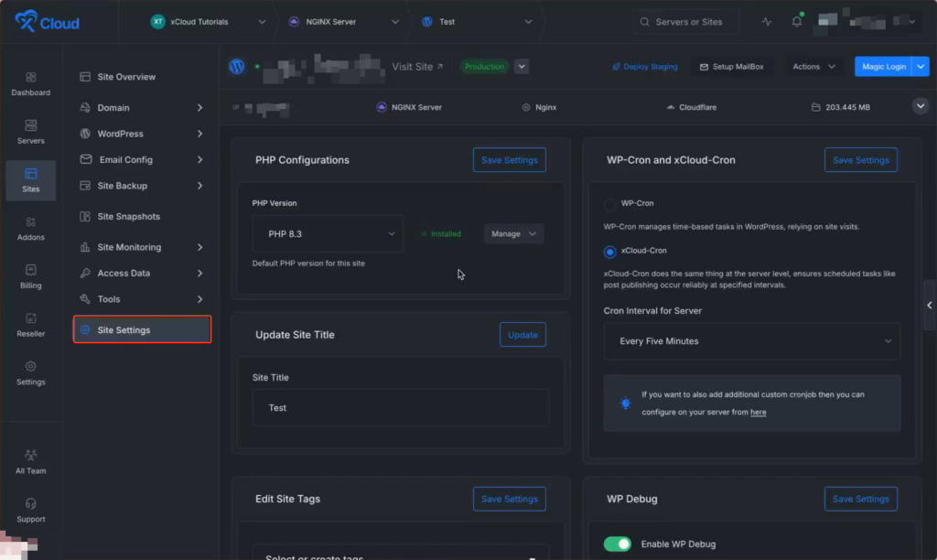Click the Deploy Staging link
The width and height of the screenshot is (937, 560).
(x=645, y=66)
